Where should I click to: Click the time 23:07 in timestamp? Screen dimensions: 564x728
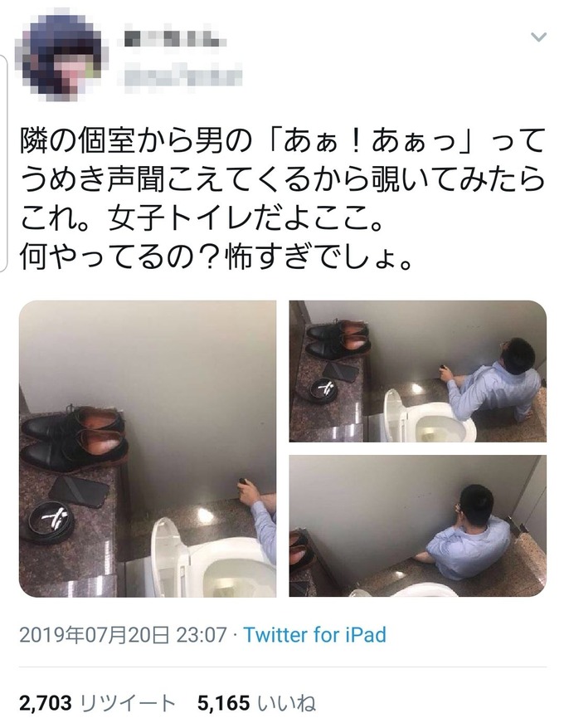[202, 635]
